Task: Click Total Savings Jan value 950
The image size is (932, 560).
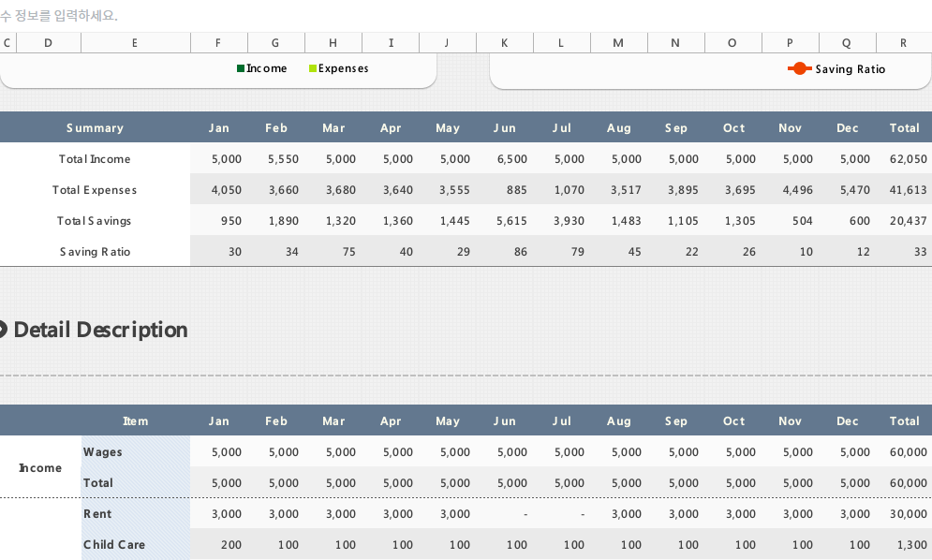Action: (x=231, y=221)
